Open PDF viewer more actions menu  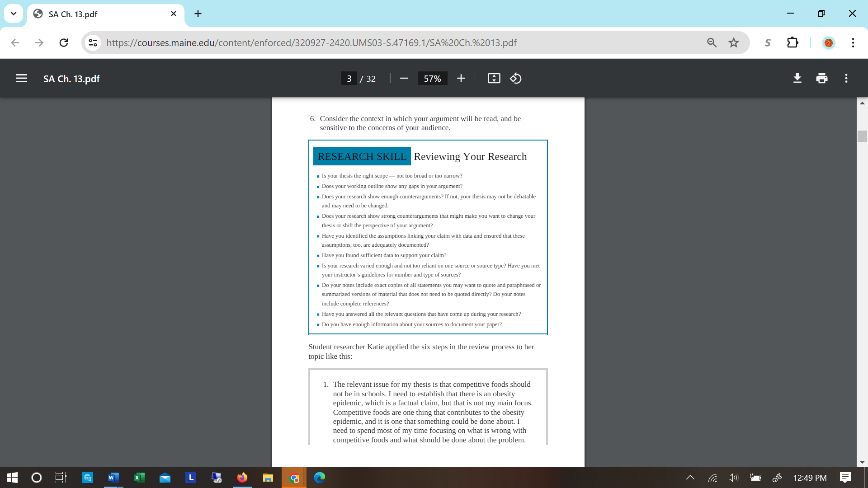pyautogui.click(x=846, y=79)
